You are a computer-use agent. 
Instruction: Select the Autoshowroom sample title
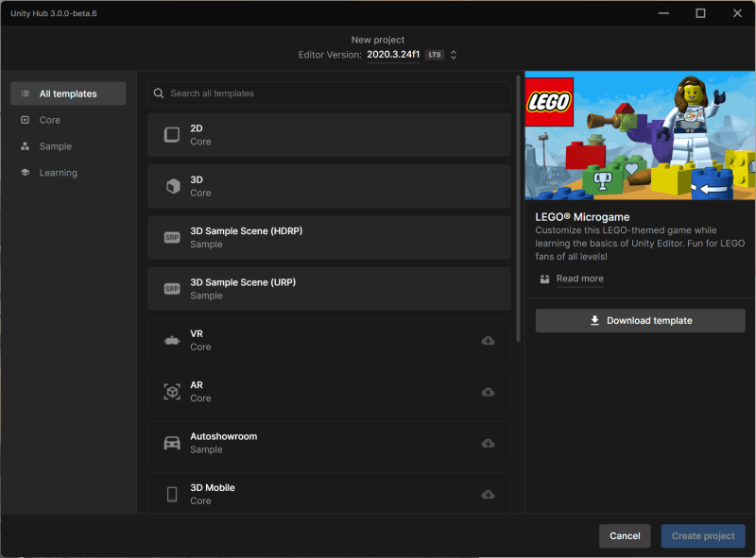[x=224, y=436]
